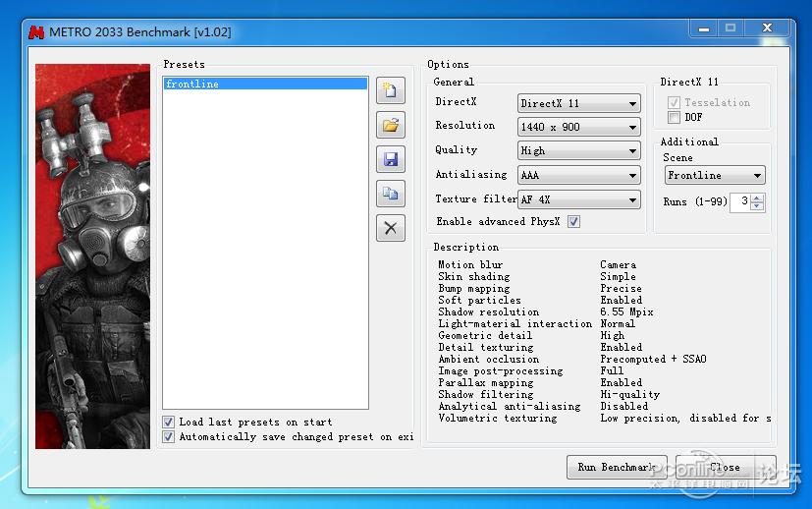The width and height of the screenshot is (812, 509).
Task: Open the Texture filter dropdown
Action: point(579,199)
